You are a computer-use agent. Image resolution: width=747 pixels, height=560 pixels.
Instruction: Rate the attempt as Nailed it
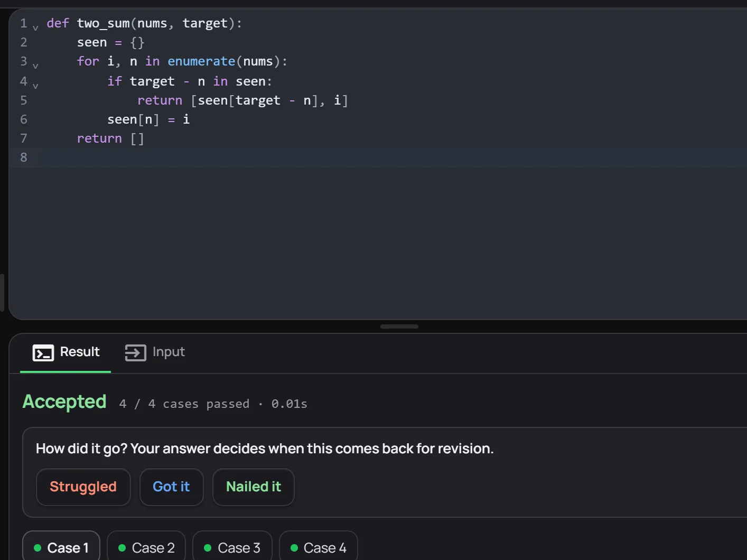(x=254, y=487)
